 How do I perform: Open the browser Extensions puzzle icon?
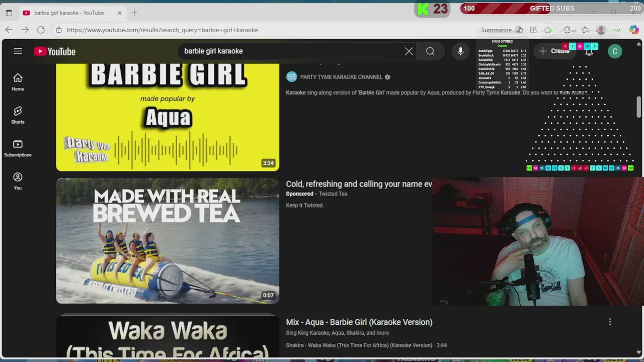(567, 30)
